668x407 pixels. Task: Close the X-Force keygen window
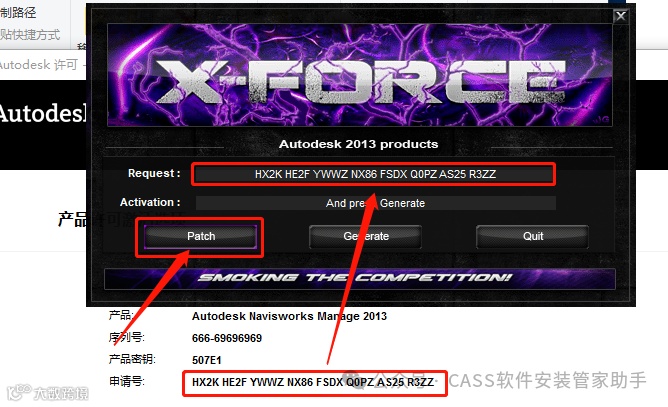pyautogui.click(x=621, y=16)
